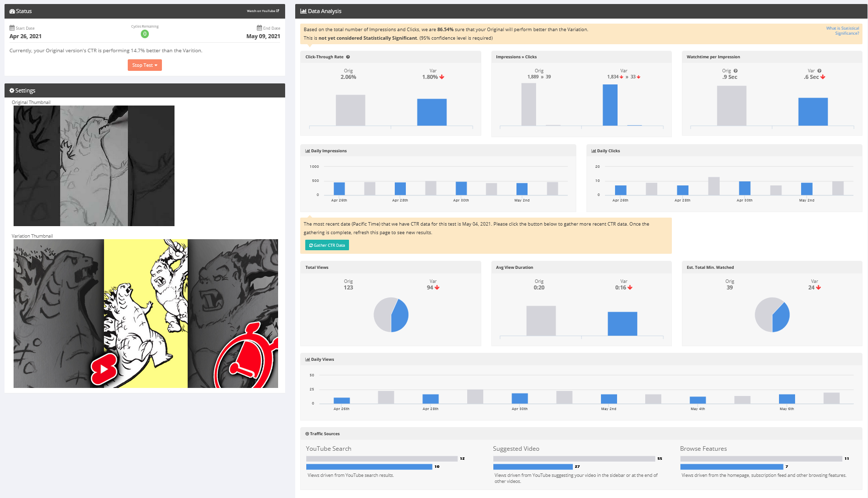Click the End Date calendar icon
The image size is (868, 498).
259,28
